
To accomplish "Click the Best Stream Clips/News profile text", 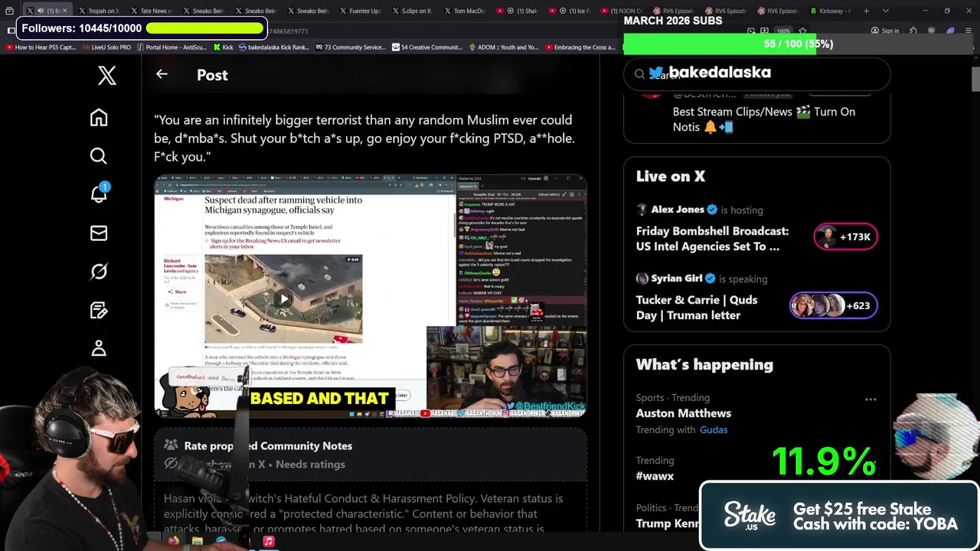I will click(764, 119).
